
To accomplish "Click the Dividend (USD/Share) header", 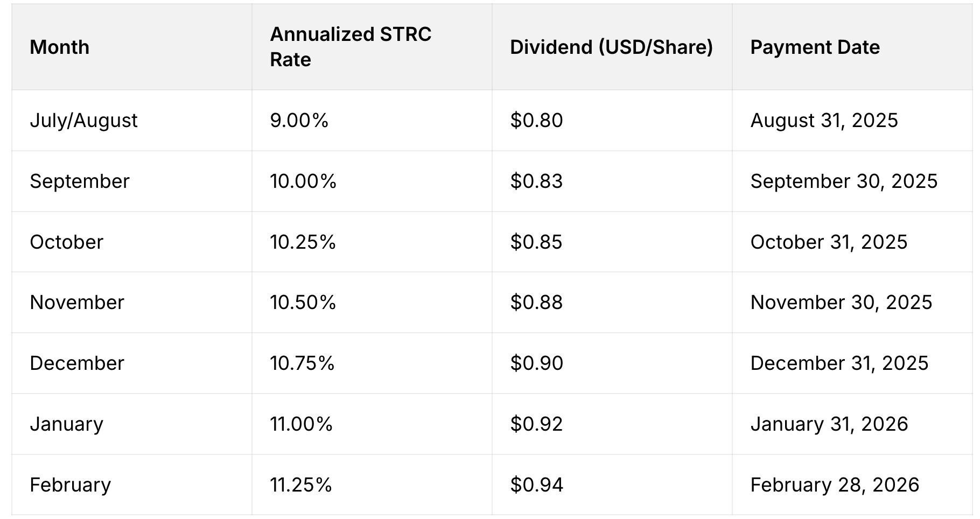I will pos(611,47).
